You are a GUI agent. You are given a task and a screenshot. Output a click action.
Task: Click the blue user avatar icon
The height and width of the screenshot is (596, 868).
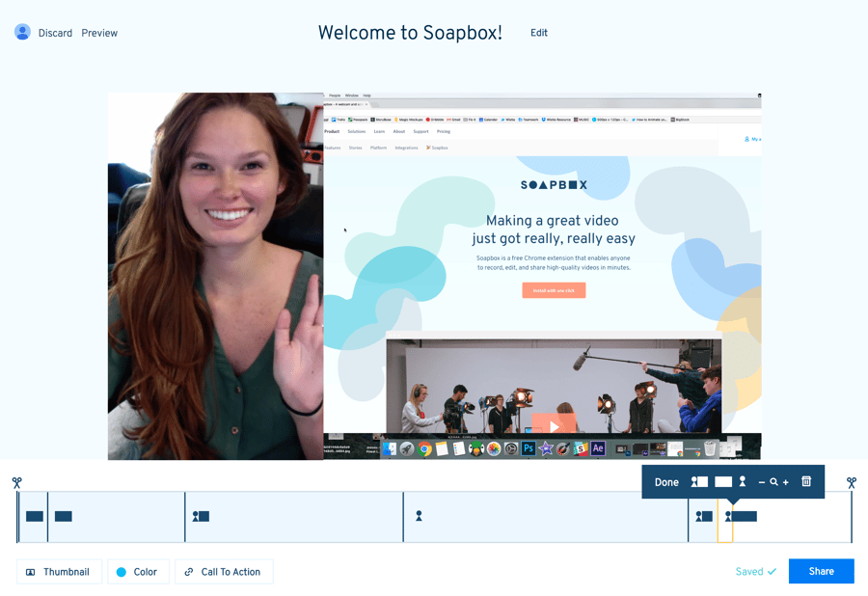pos(22,32)
